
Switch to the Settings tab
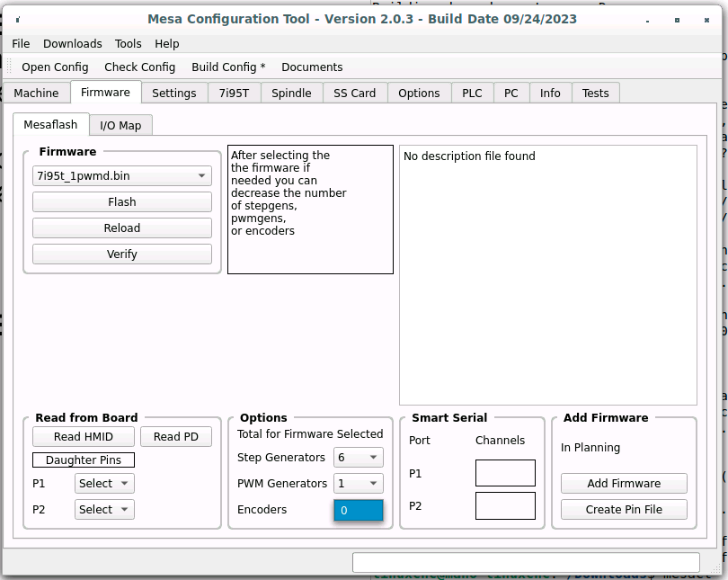[x=174, y=93]
